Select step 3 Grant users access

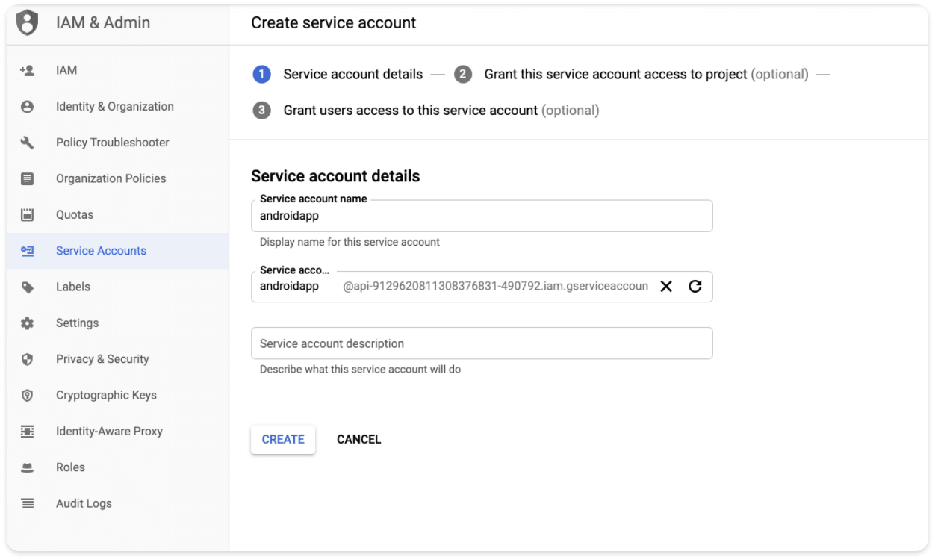(x=426, y=111)
